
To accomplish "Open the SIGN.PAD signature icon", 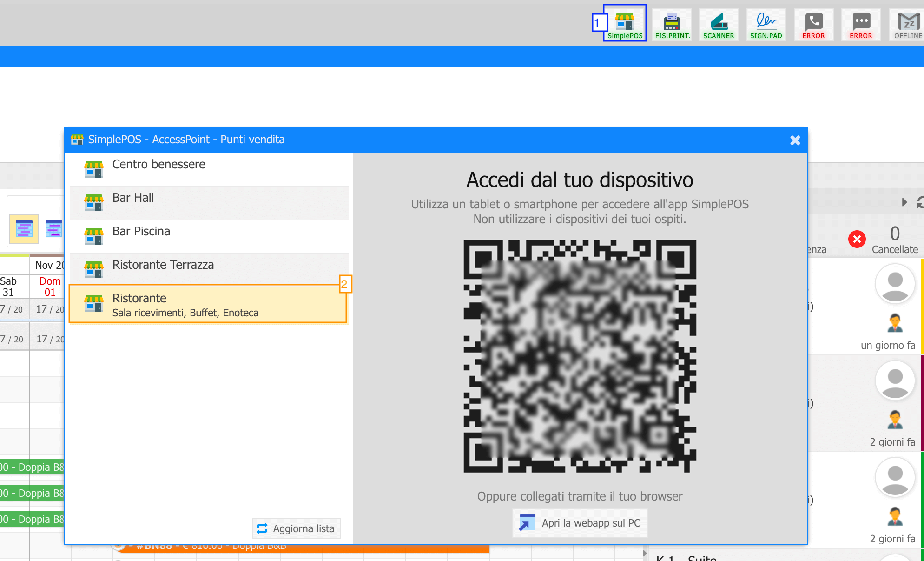I will 766,25.
